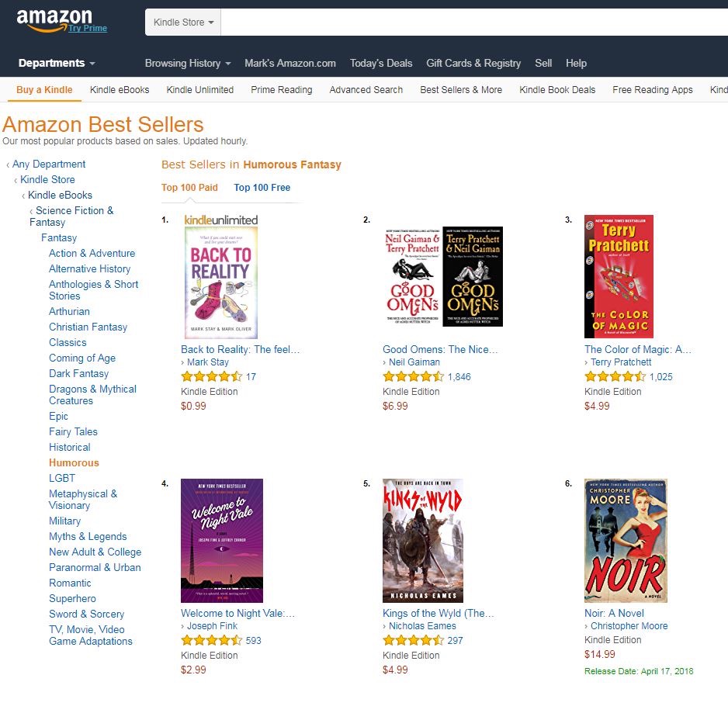Select the Kindle Unlimited menu item
Viewport: 728px width, 720px height.
(x=199, y=89)
